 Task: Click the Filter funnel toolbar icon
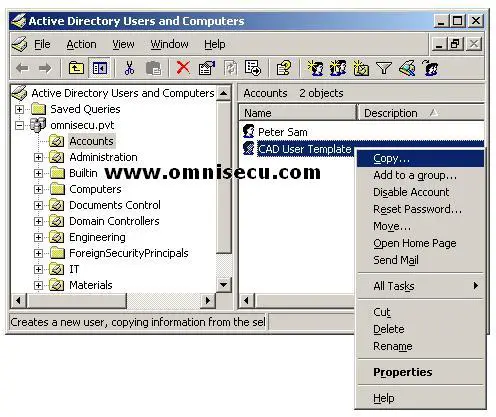[383, 68]
